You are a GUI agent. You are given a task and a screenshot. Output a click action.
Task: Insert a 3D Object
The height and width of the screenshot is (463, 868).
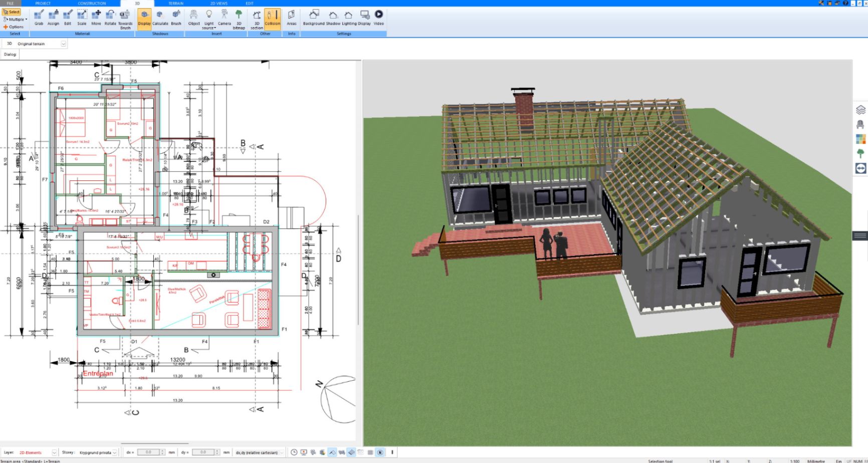click(x=194, y=18)
